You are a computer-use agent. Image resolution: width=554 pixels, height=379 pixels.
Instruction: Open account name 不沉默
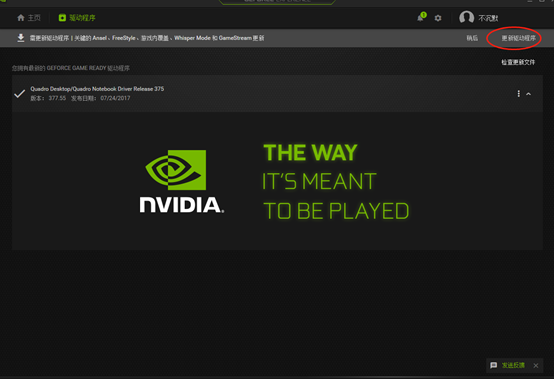click(x=488, y=18)
